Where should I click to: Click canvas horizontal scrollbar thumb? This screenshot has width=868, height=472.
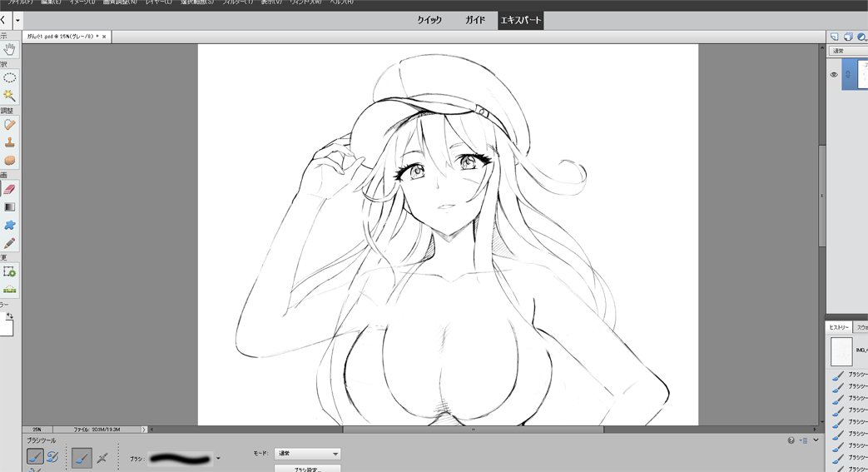pyautogui.click(x=474, y=430)
